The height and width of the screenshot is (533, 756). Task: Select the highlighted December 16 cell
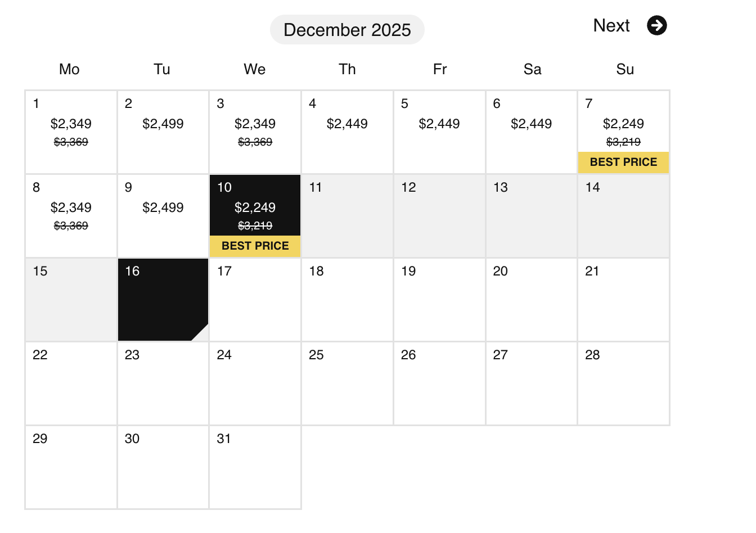click(x=163, y=300)
